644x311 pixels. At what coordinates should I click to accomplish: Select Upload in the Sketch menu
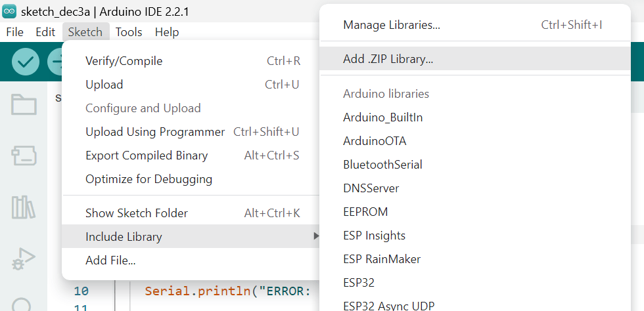[x=191, y=85]
